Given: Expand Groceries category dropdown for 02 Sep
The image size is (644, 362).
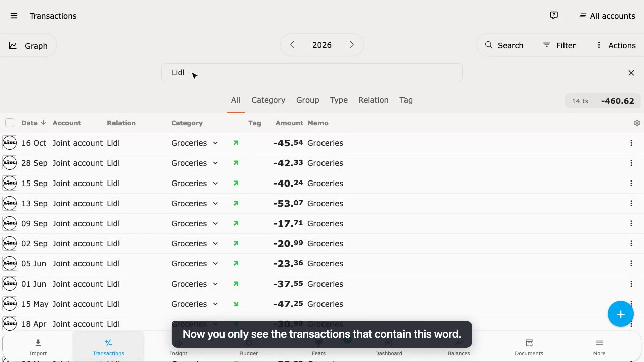Looking at the screenshot, I should tap(215, 243).
